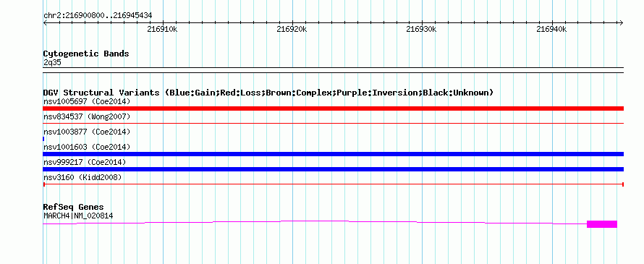
Task: Select the blue nsv999217 gain bar
Action: [333, 169]
